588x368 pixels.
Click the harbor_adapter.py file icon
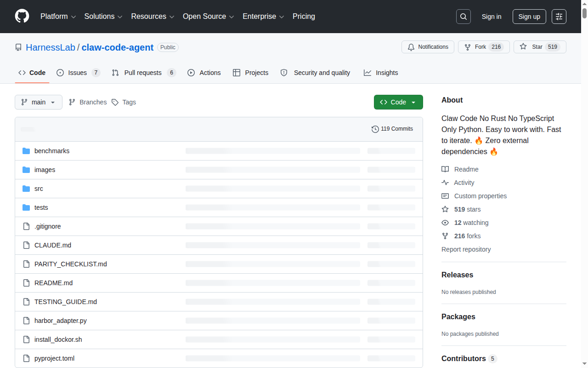26,321
